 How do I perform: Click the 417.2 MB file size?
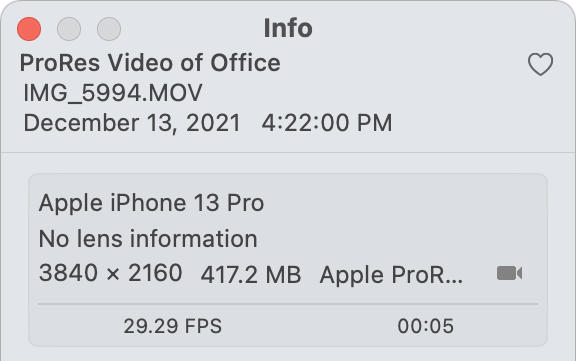(x=251, y=275)
